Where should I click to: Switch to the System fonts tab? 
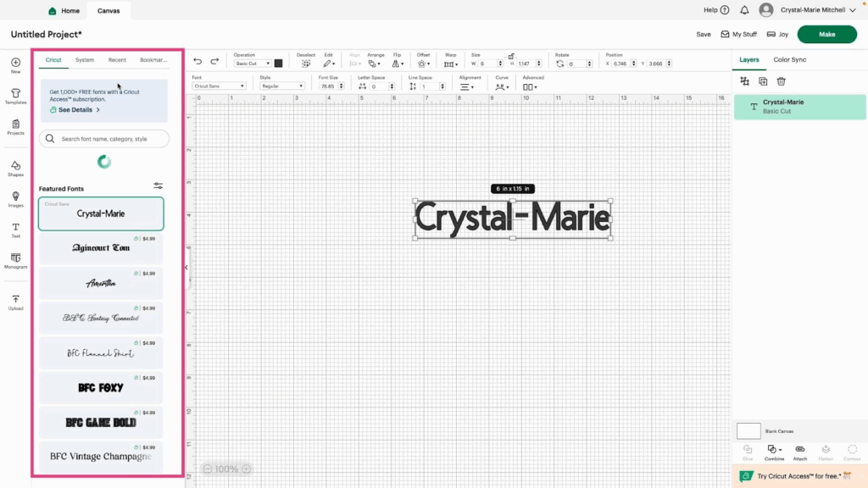click(85, 60)
